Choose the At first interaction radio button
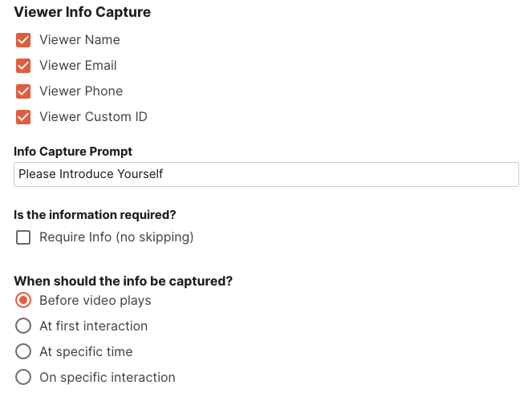532x401 pixels. point(23,326)
